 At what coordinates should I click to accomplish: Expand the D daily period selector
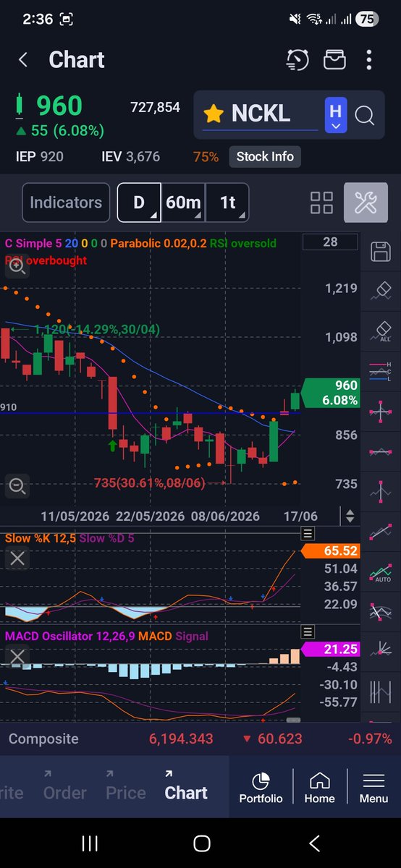(x=139, y=203)
